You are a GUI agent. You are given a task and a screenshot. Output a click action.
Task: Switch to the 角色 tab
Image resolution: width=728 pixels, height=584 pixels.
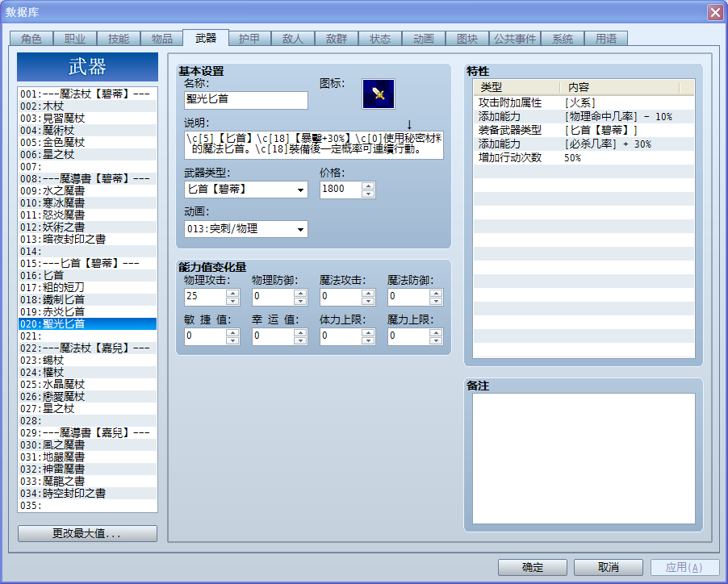[31, 39]
